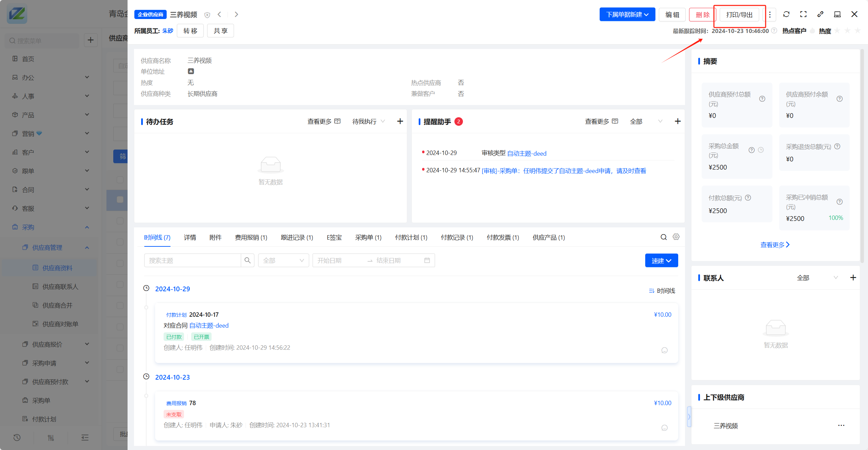Close the supplier detail panel
The height and width of the screenshot is (450, 868).
coord(854,14)
